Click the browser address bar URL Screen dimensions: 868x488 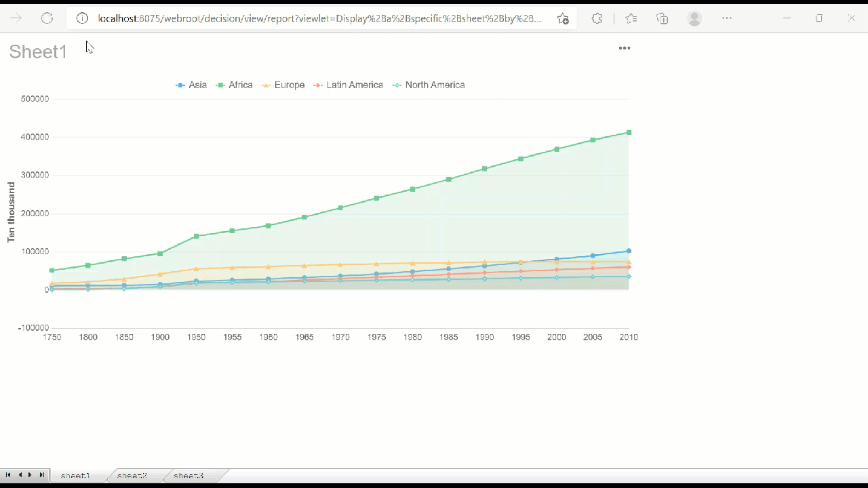(319, 18)
